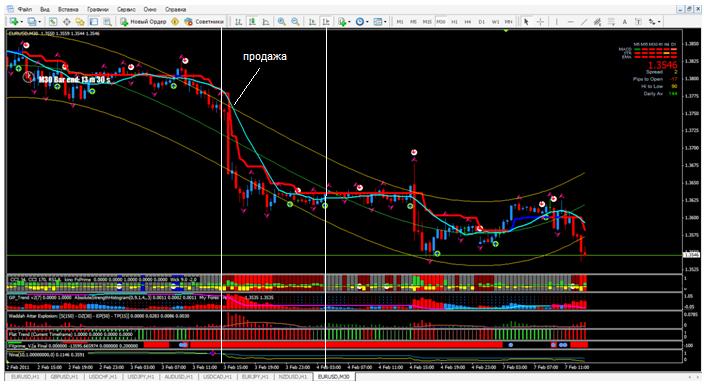Expand the templates dropdown arrow
This screenshot has height=384, width=704.
[385, 22]
